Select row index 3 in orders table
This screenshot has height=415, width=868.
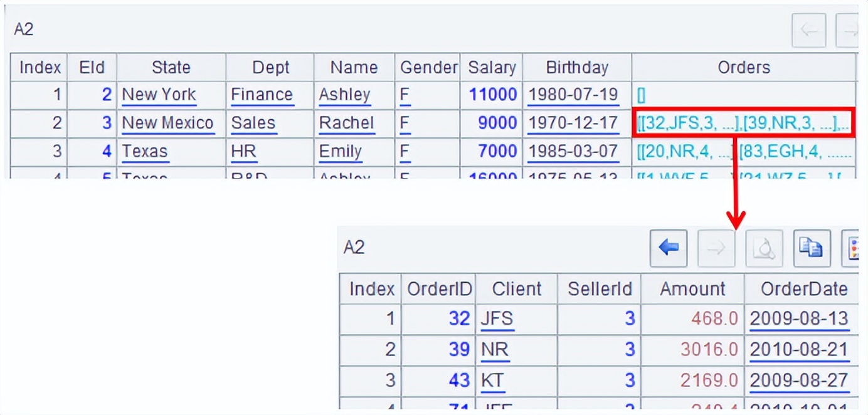(x=370, y=381)
